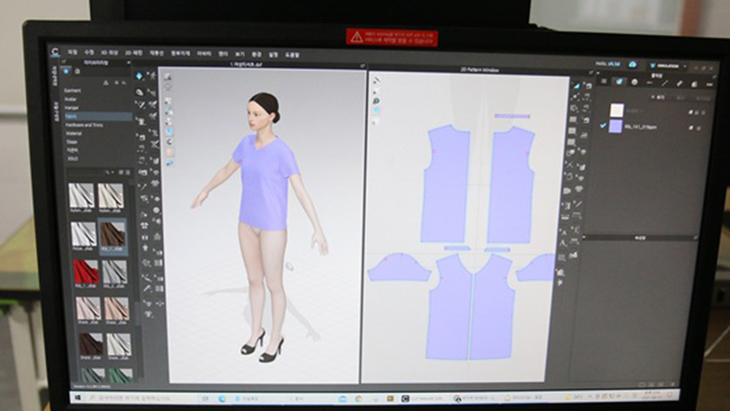Open the Avatar library folder

click(x=72, y=100)
